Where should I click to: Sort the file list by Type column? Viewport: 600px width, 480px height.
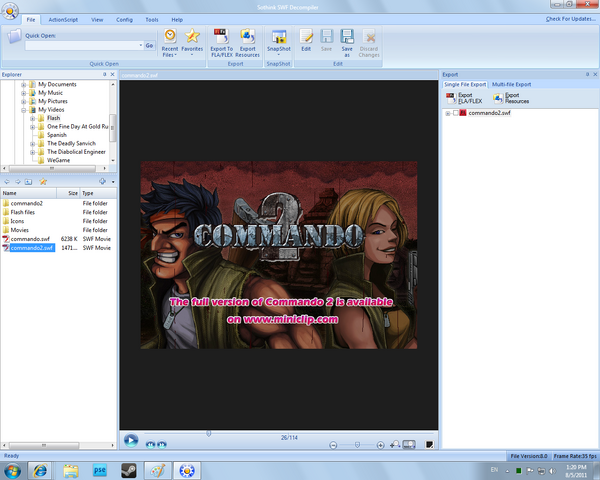click(98, 193)
